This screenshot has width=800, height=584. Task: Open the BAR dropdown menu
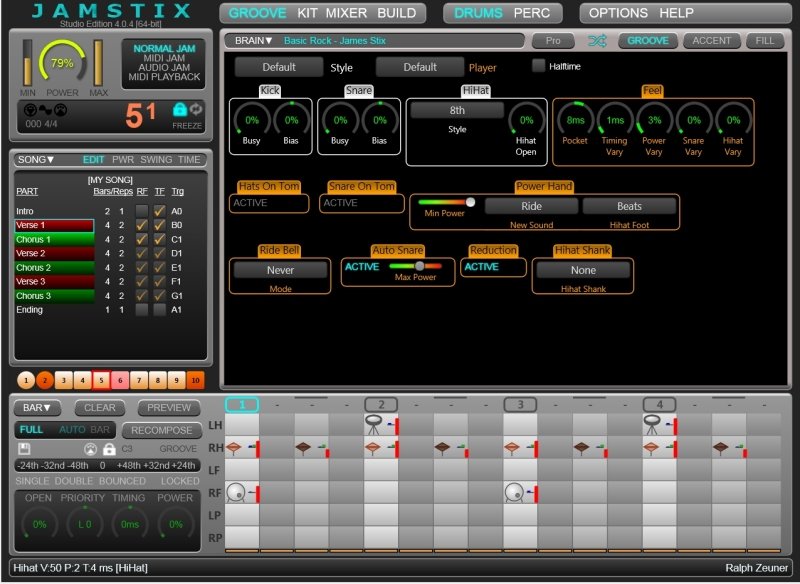[37, 408]
